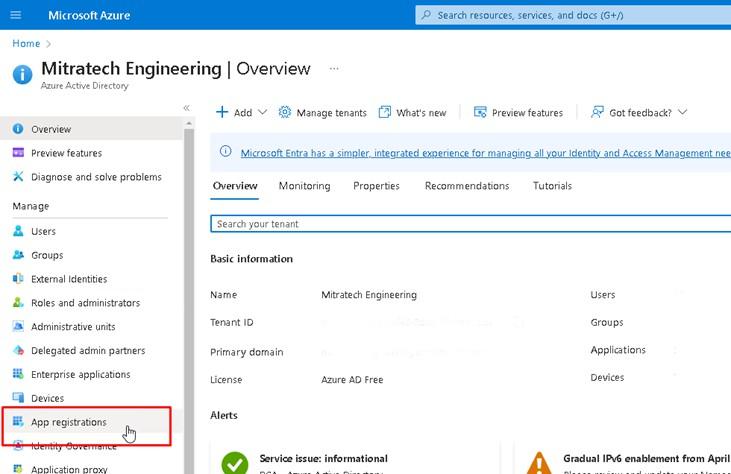This screenshot has height=474, width=731.
Task: Click Manage tenants gear icon
Action: (x=284, y=112)
